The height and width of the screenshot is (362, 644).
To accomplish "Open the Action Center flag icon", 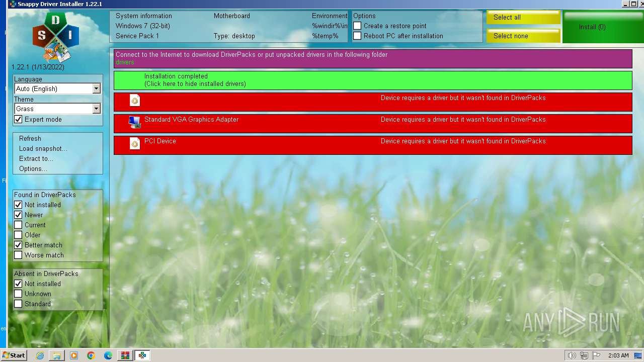I will pyautogui.click(x=596, y=355).
